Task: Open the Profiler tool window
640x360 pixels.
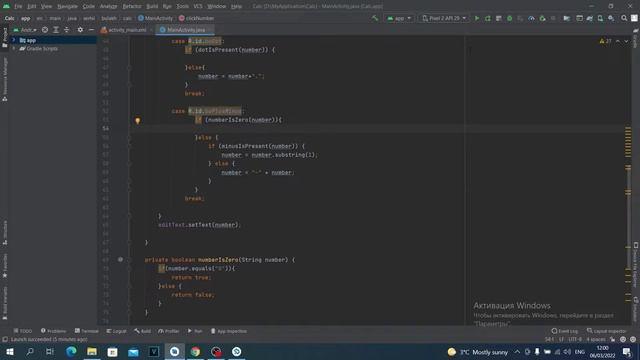Action: pos(169,331)
